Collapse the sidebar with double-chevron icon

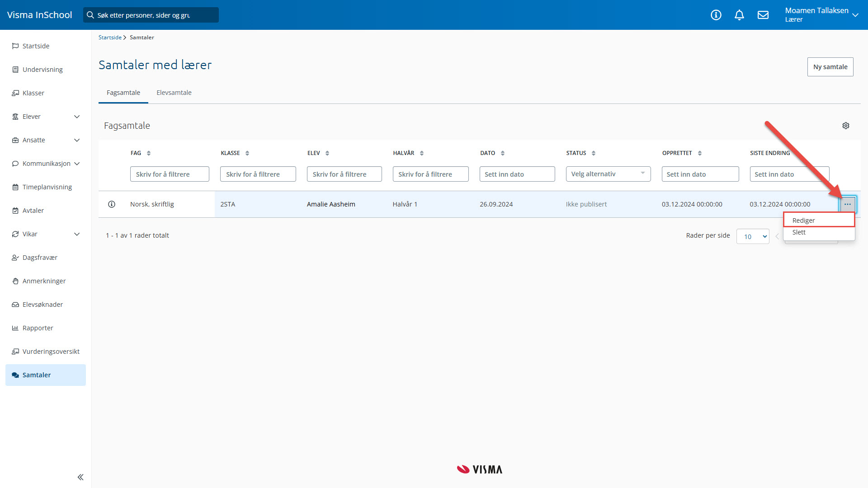[80, 477]
